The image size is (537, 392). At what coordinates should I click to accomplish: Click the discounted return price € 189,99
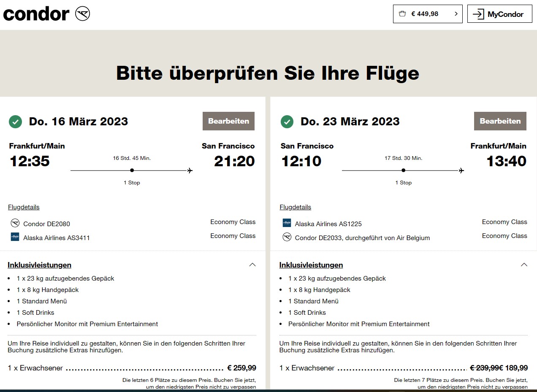pos(513,368)
